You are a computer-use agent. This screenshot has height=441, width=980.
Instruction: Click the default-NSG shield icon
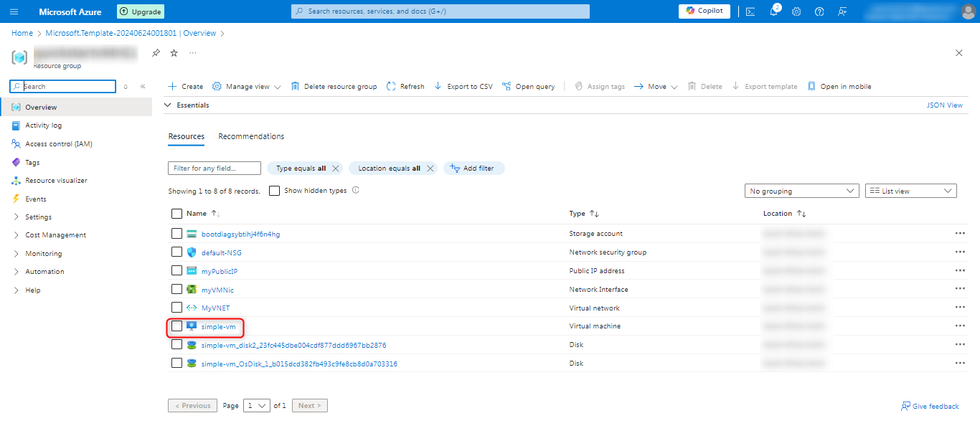[192, 252]
